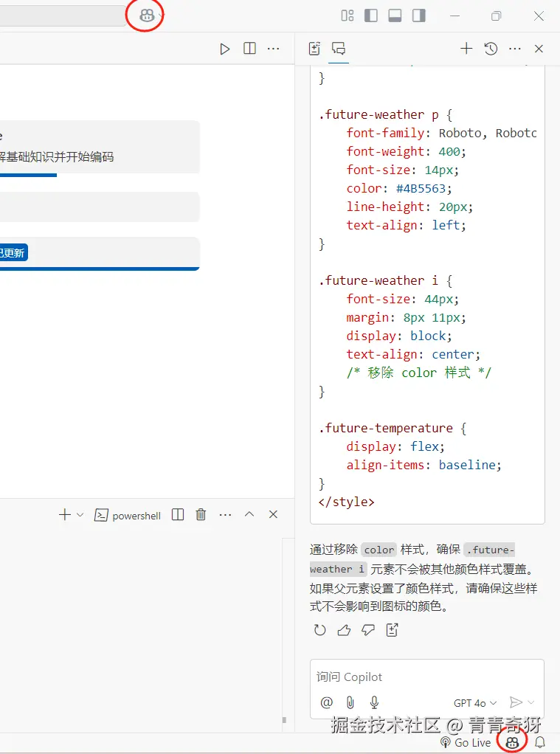Expand the terminal launch profile dropdown
The width and height of the screenshot is (560, 754).
point(80,515)
